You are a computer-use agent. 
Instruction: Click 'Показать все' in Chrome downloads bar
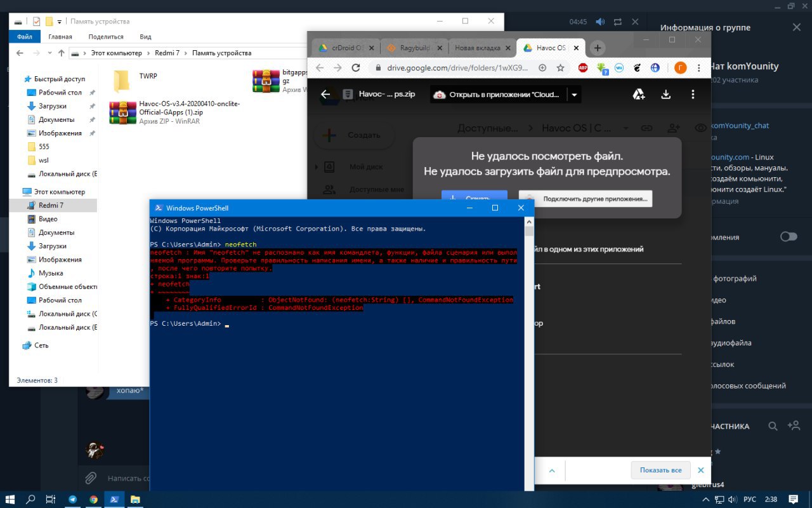(x=660, y=471)
